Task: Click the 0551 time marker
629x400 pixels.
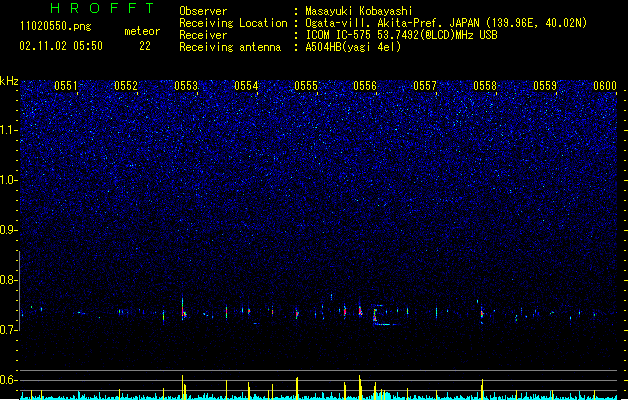Action: pyautogui.click(x=65, y=86)
